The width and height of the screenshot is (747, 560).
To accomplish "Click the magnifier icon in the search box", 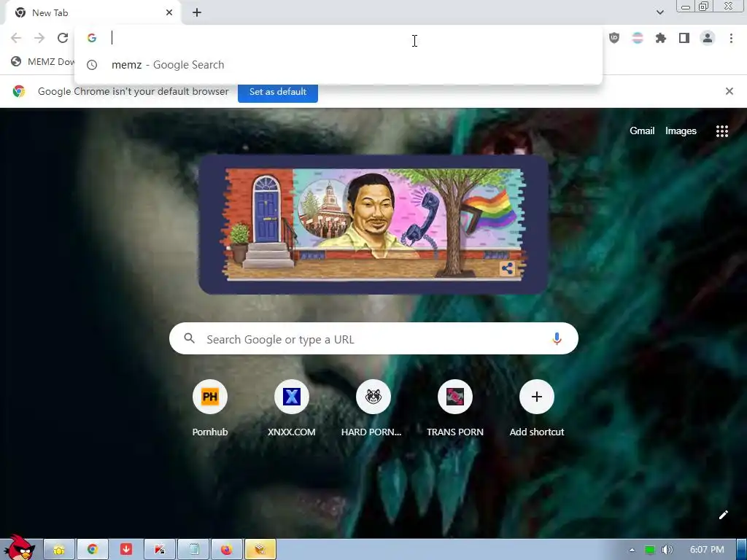I will point(189,338).
